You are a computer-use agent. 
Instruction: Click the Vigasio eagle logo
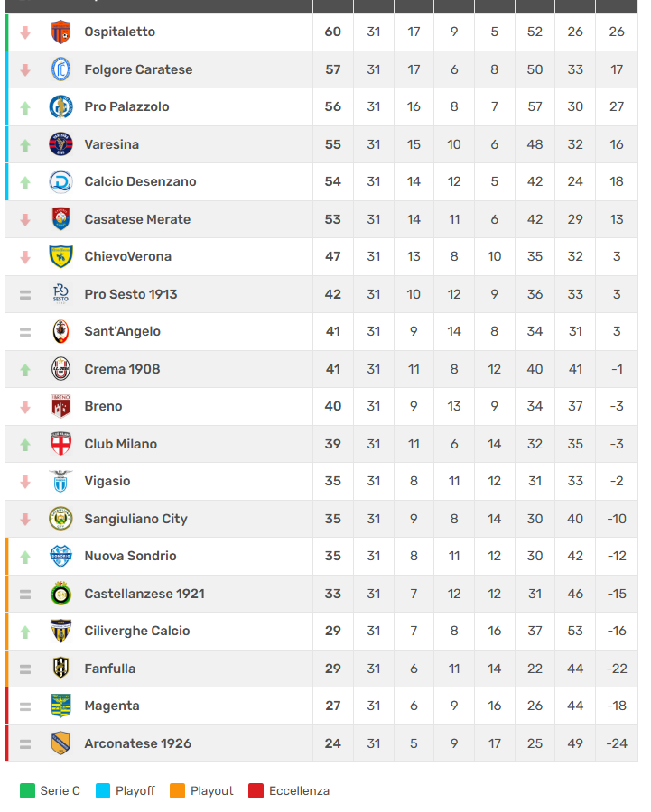(60, 481)
